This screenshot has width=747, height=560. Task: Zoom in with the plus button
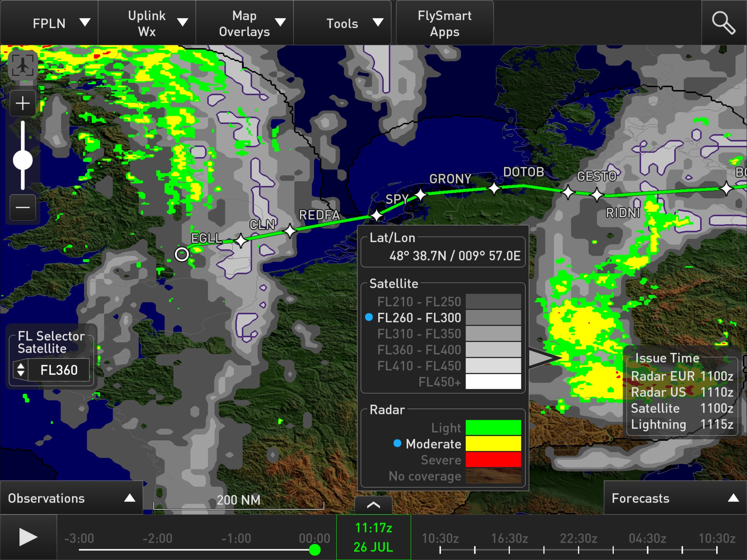coord(23,103)
